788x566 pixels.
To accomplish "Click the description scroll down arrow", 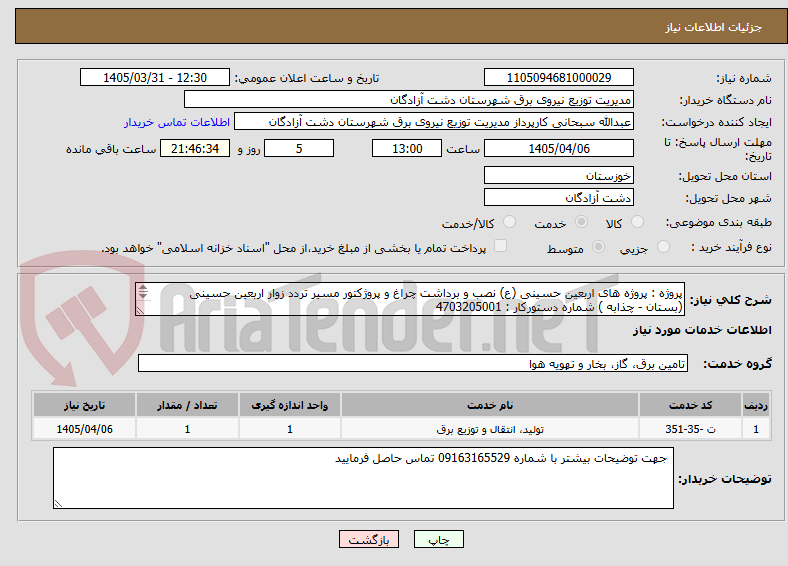I will tap(143, 295).
